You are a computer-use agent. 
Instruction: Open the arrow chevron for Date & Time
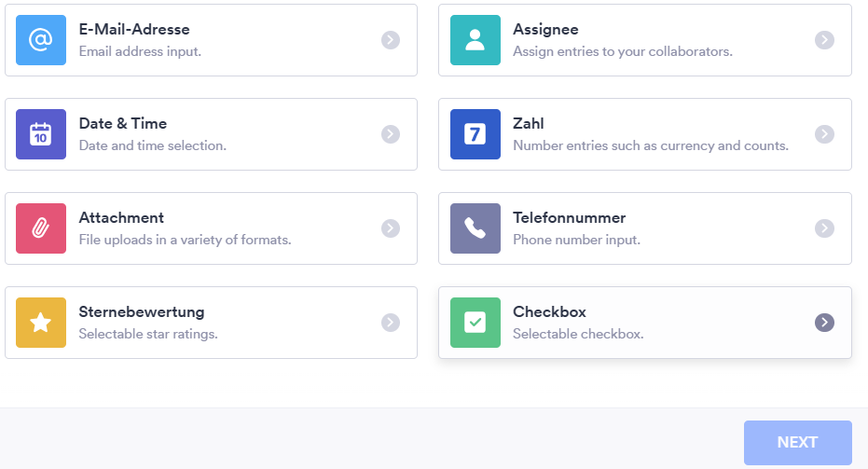pos(391,134)
